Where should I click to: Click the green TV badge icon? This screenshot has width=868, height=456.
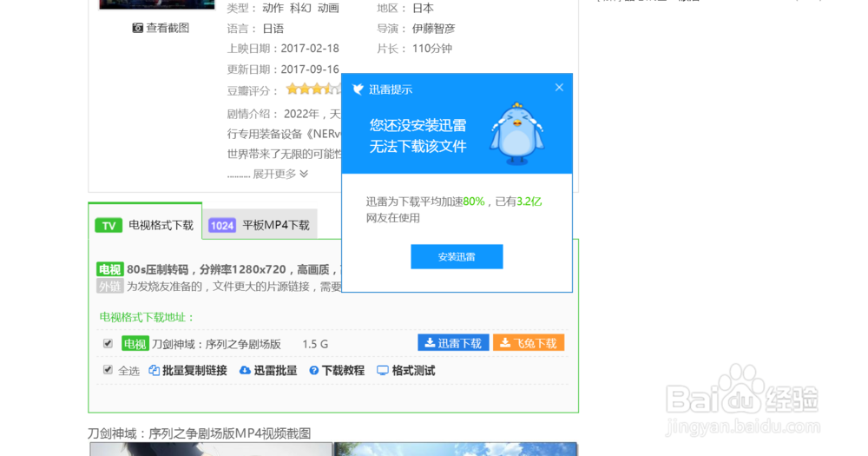(x=108, y=226)
